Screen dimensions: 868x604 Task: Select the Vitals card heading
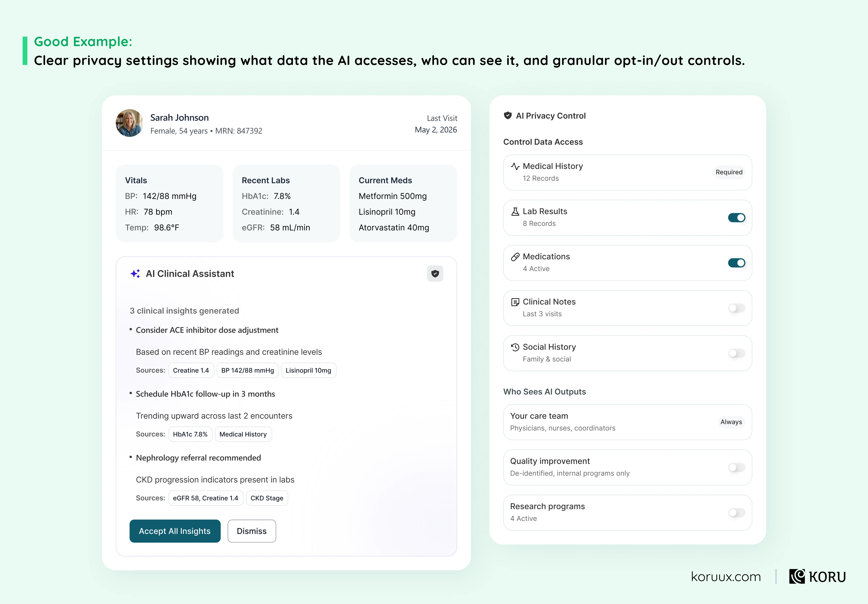136,180
